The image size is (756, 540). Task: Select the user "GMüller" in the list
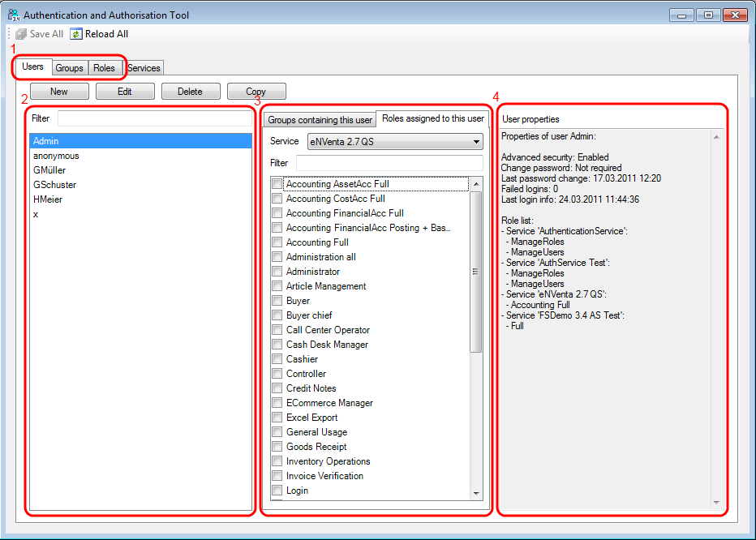48,169
